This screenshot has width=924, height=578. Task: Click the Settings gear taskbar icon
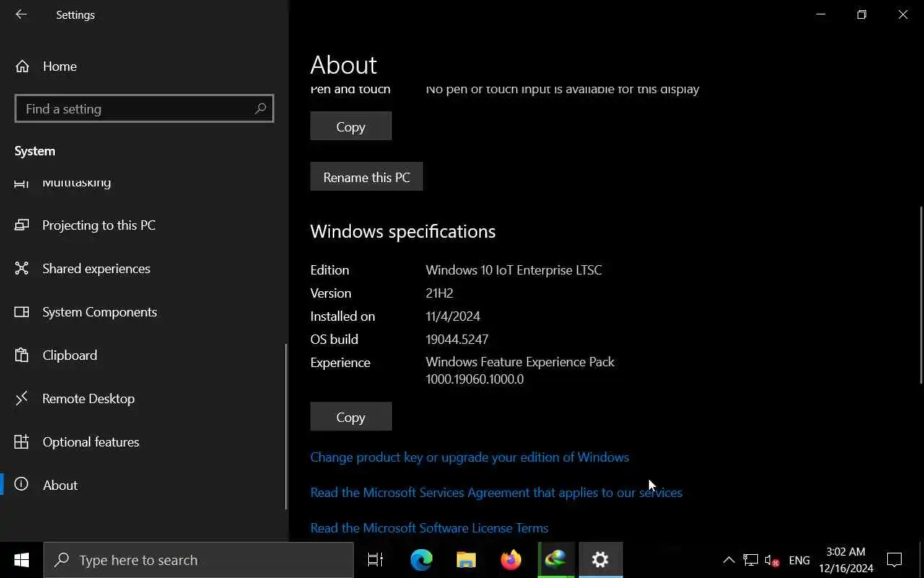pyautogui.click(x=601, y=560)
